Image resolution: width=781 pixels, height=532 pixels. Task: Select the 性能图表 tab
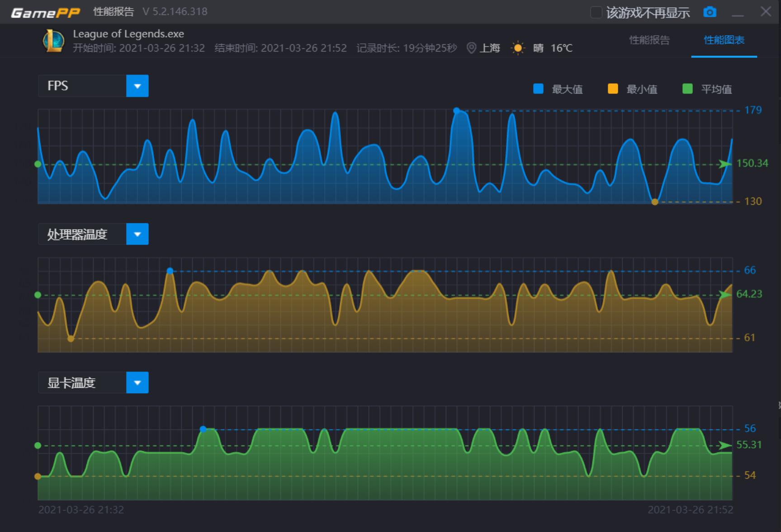724,40
